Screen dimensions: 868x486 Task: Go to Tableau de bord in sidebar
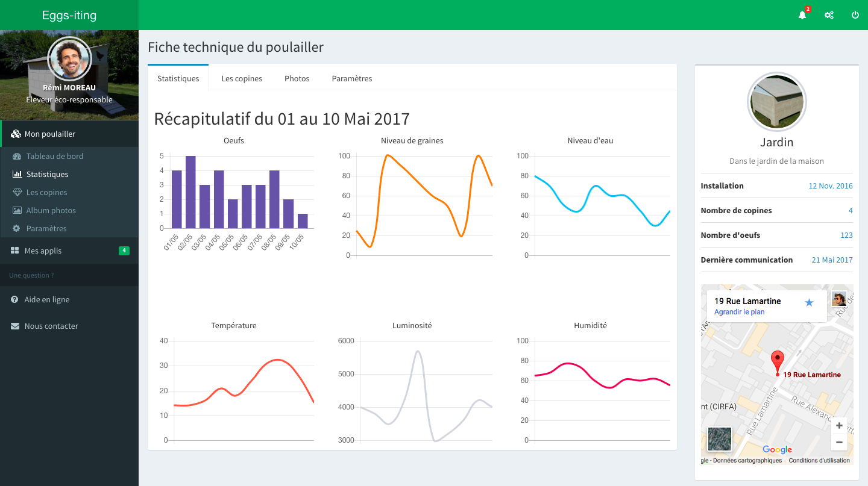click(x=55, y=156)
